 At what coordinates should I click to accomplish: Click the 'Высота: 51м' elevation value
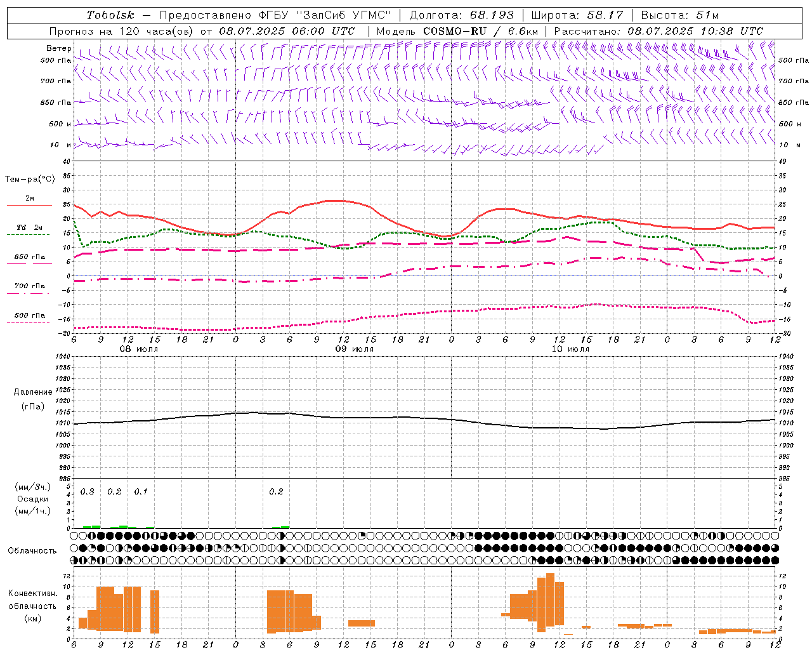pos(679,15)
